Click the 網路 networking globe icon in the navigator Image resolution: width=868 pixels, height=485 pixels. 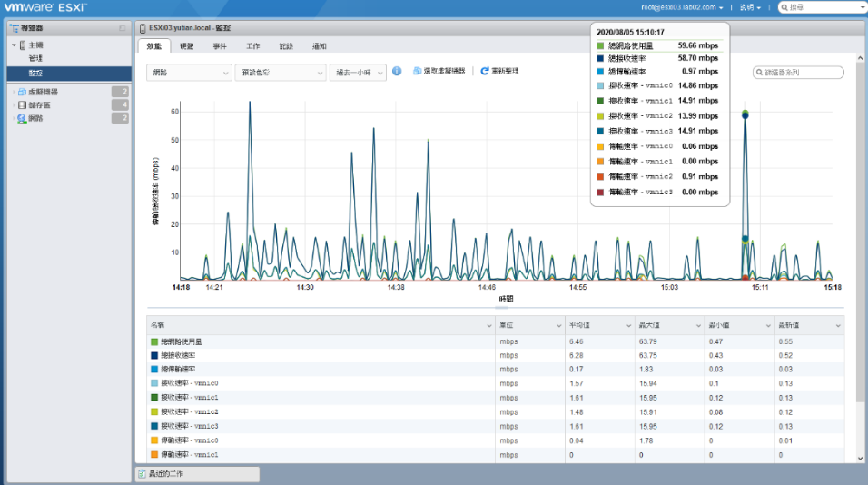coord(22,118)
